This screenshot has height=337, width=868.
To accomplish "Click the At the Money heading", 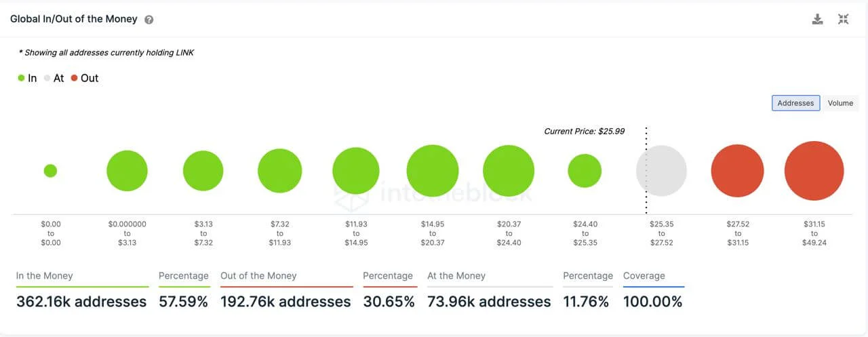I will coord(456,276).
